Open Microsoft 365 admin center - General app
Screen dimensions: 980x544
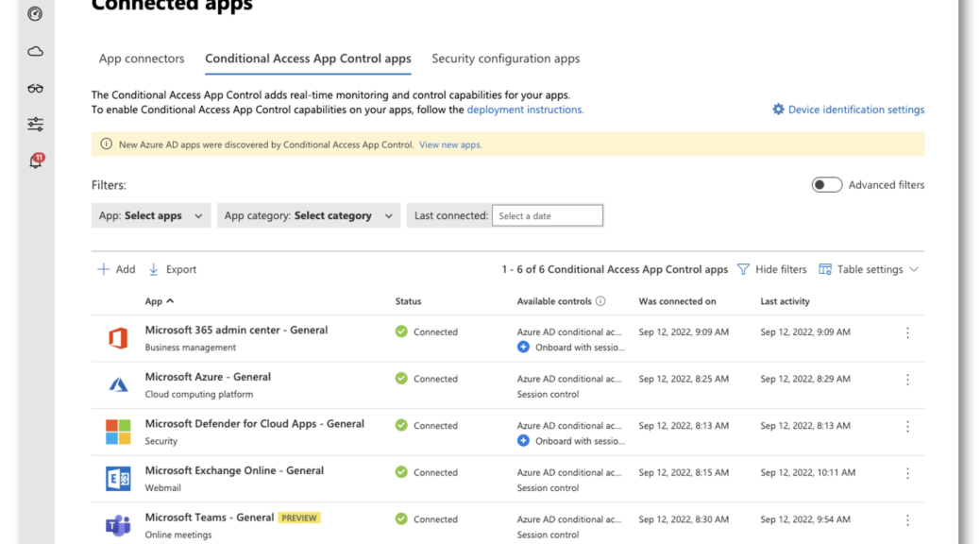[236, 331]
